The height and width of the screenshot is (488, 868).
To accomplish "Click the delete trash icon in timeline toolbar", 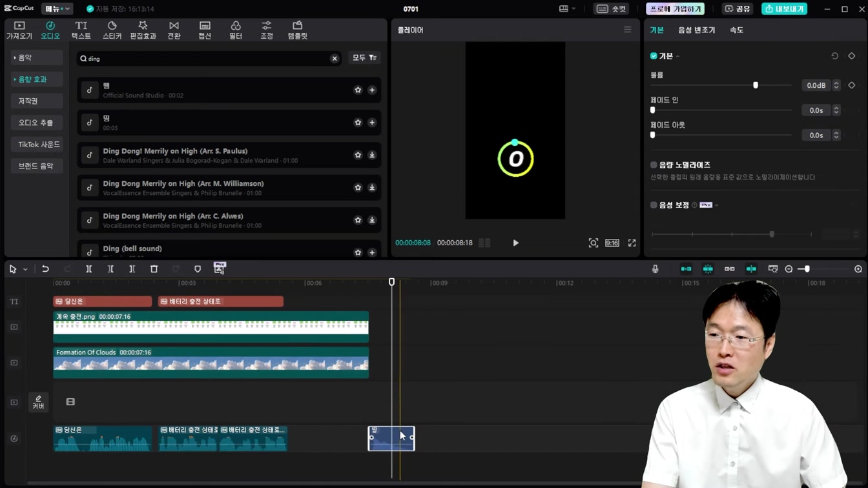I will [154, 269].
